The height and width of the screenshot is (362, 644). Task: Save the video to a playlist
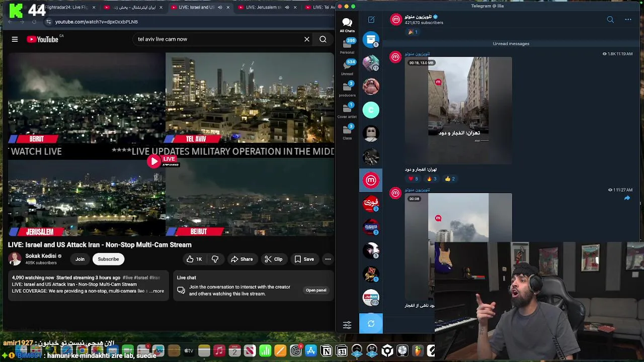tap(304, 259)
